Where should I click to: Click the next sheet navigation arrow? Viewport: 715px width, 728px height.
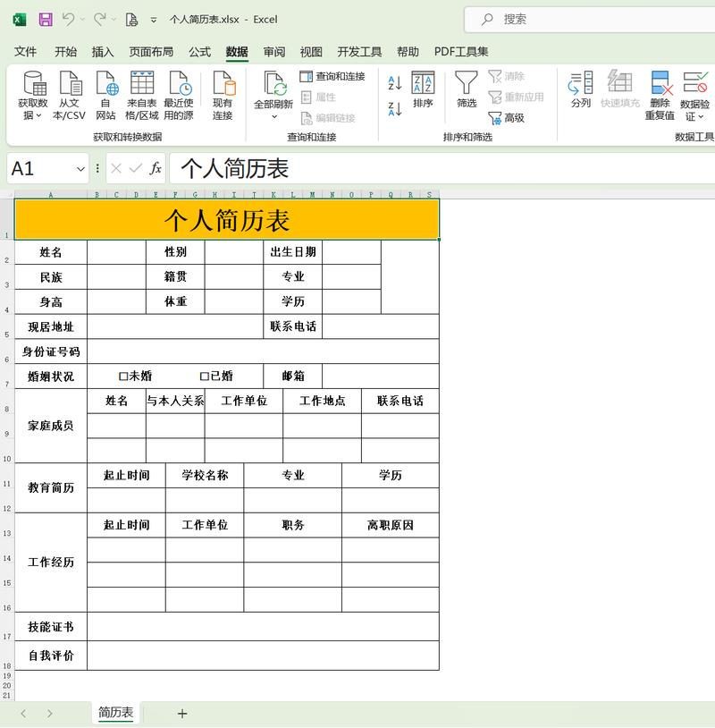tap(50, 713)
